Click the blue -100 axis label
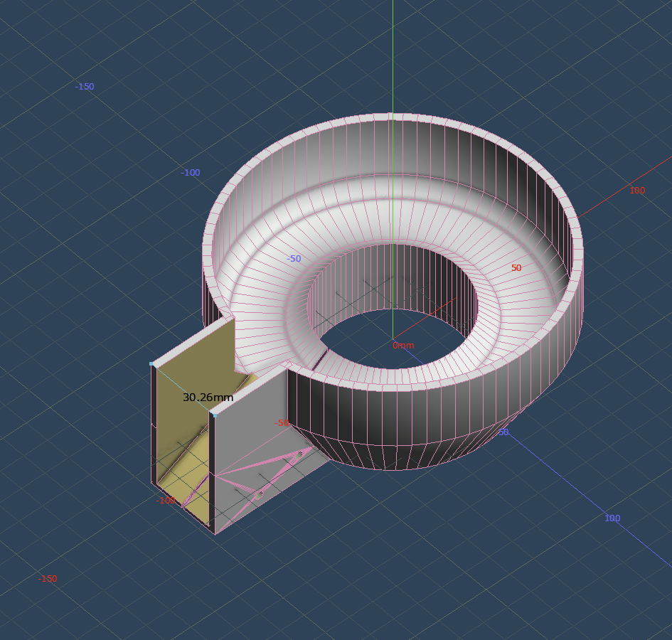This screenshot has height=640, width=672. point(191,173)
